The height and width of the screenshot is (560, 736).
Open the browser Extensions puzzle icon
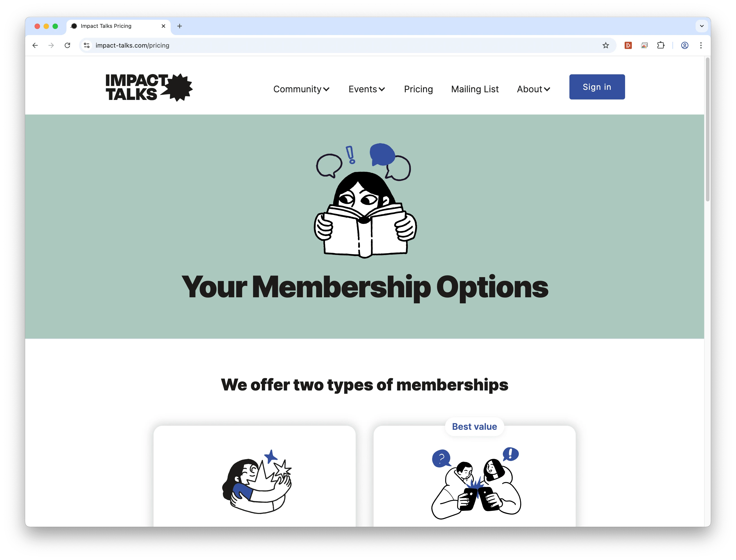[660, 45]
